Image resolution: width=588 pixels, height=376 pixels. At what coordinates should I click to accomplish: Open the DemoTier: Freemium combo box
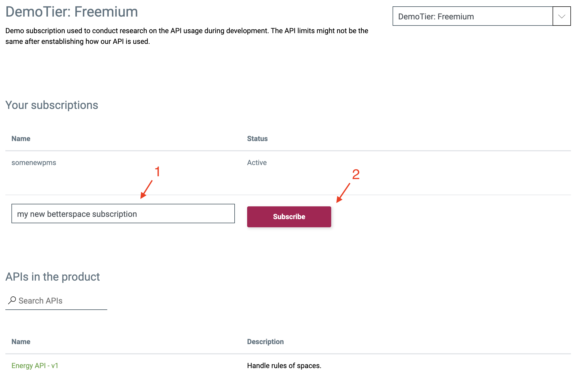coord(473,16)
